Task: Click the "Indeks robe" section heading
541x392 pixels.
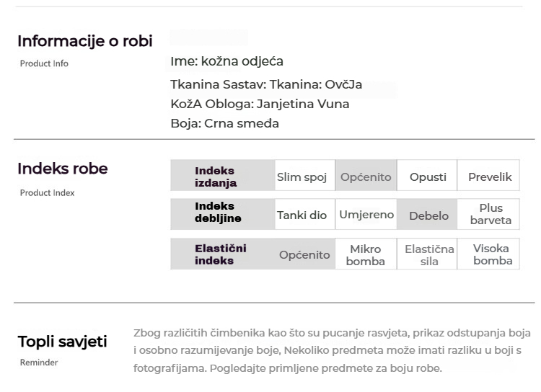Action: point(63,169)
